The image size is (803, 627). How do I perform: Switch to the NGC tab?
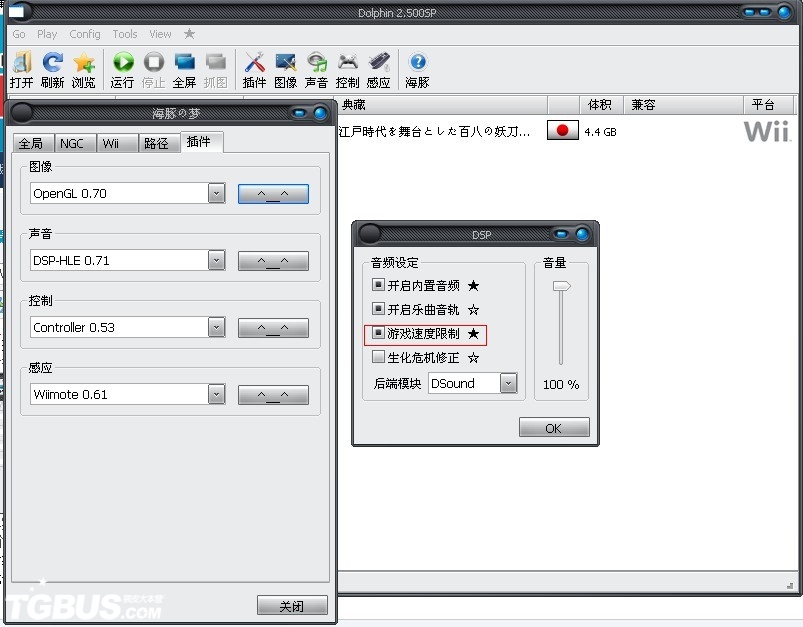(72, 143)
